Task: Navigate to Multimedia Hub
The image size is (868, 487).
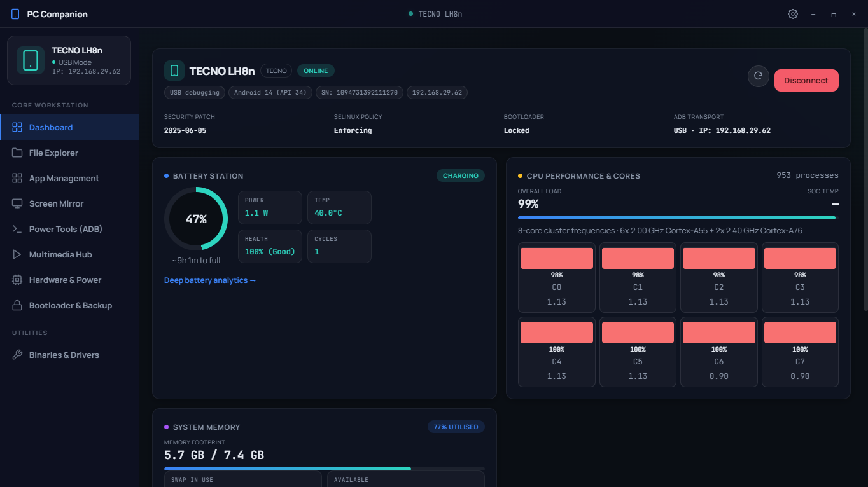Action: pyautogui.click(x=69, y=254)
